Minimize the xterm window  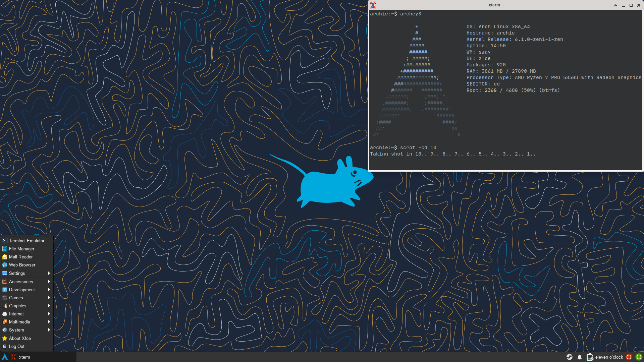623,5
